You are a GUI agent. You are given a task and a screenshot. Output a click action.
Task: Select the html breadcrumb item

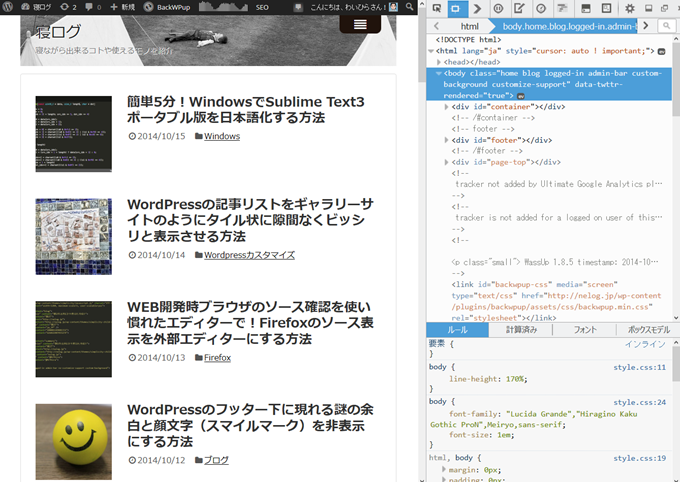click(470, 26)
